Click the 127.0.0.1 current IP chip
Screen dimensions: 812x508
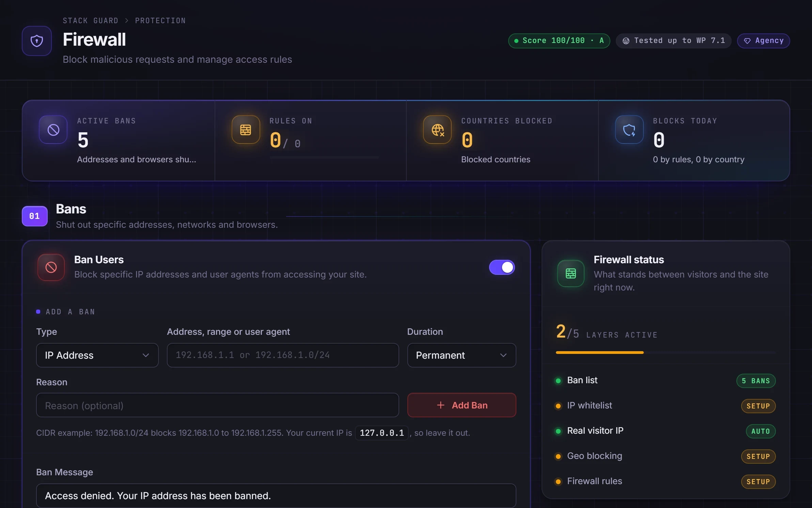(x=382, y=433)
